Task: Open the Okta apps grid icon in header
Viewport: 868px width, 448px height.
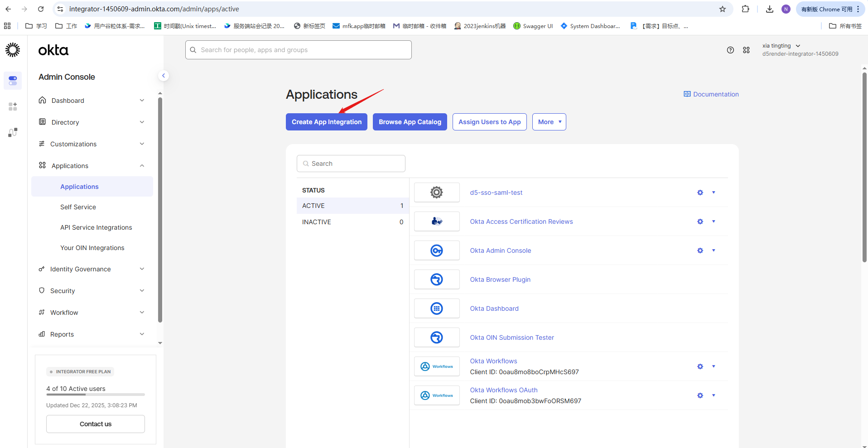Action: 746,50
